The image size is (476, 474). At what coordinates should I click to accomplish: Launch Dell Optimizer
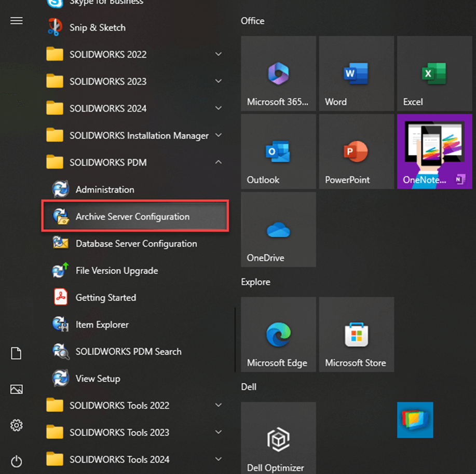(x=278, y=438)
